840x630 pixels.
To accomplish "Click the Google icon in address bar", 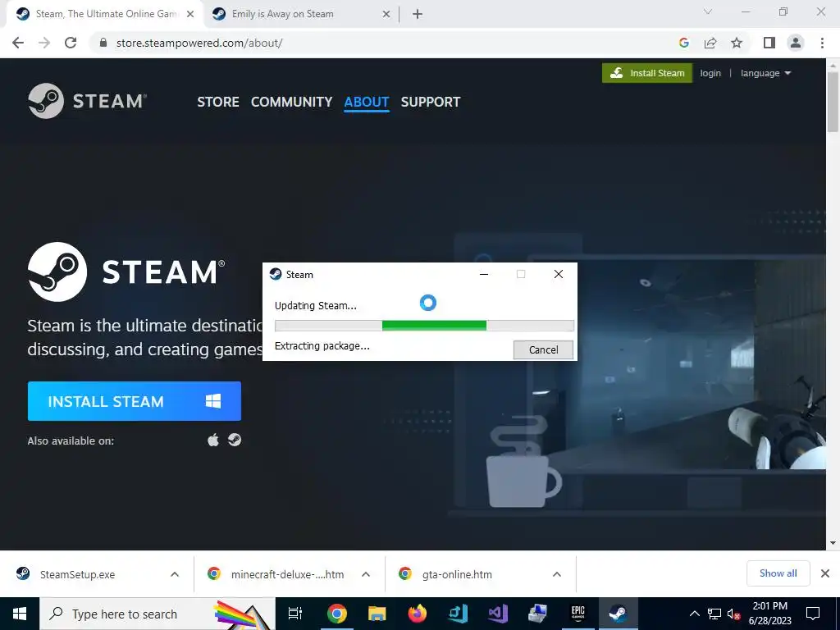I will pyautogui.click(x=683, y=43).
